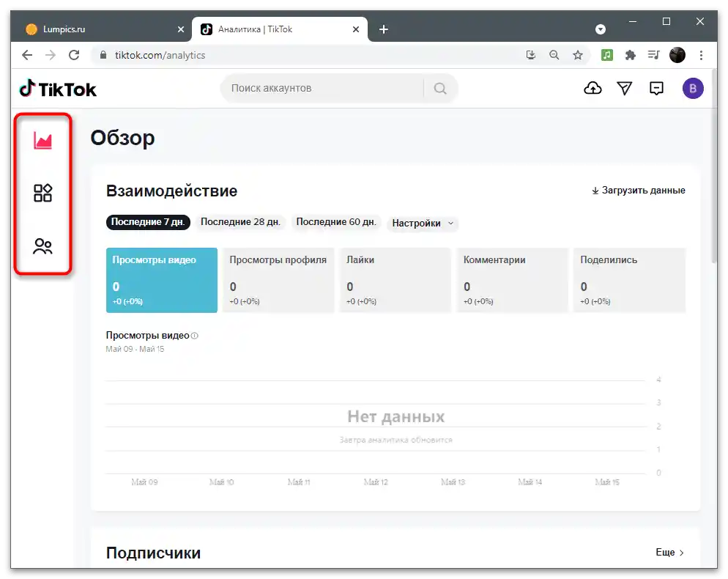Click the browser back arrow
This screenshot has height=579, width=728.
point(27,55)
